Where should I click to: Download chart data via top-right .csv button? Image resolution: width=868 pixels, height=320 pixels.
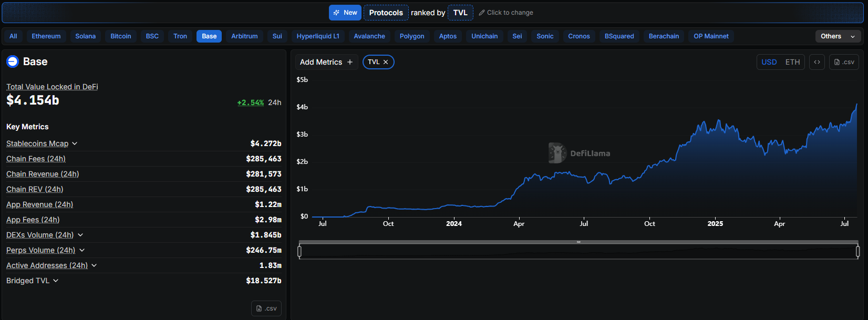pyautogui.click(x=844, y=62)
